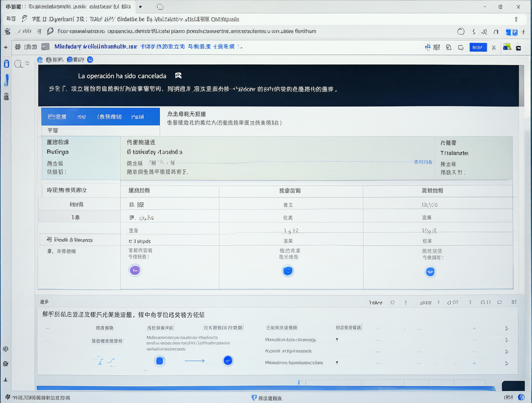Click the "Butinga" label in the info card
This screenshot has height=403, width=532.
tap(58, 152)
